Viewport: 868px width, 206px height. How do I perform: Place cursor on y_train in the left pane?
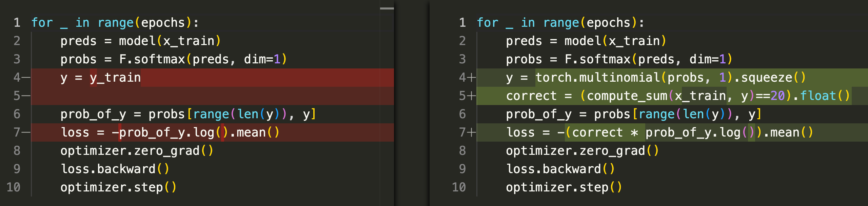[115, 78]
